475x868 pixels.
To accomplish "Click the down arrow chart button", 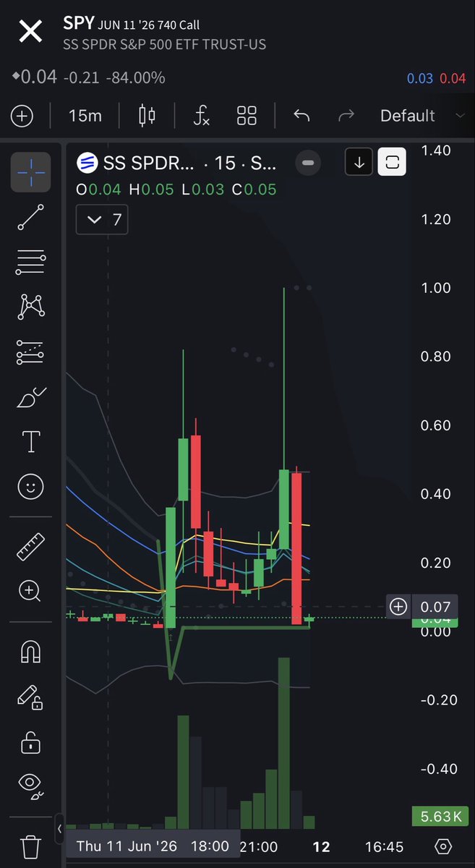I will (359, 163).
